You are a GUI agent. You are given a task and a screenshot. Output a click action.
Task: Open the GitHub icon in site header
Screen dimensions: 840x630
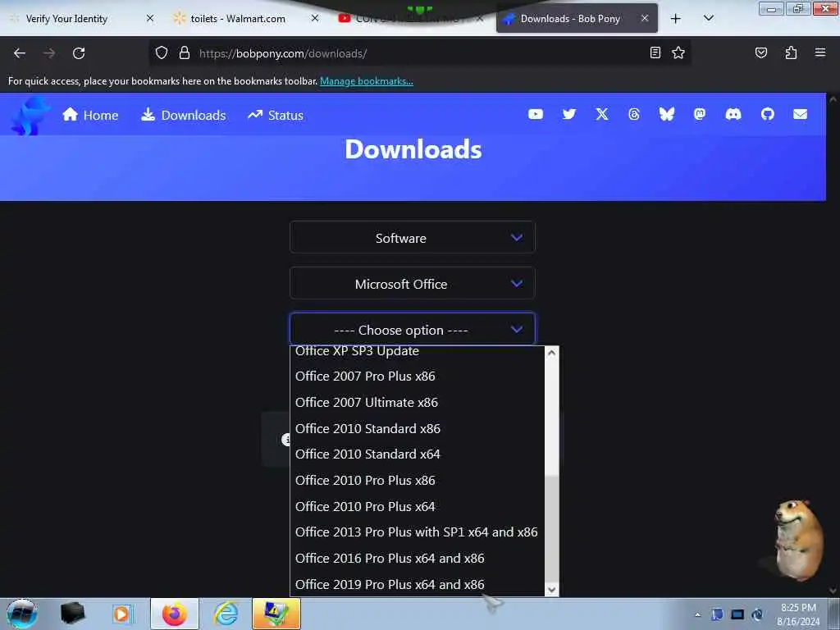(x=767, y=114)
